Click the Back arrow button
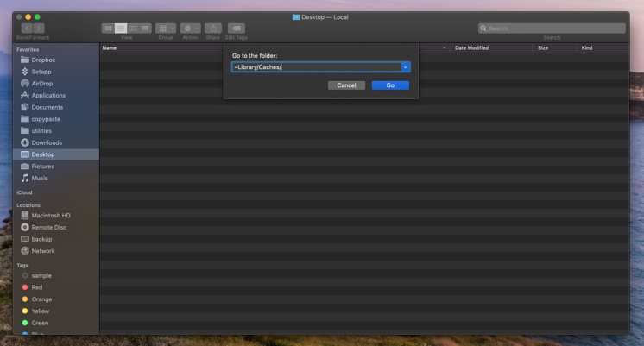The width and height of the screenshot is (644, 346). (27, 28)
